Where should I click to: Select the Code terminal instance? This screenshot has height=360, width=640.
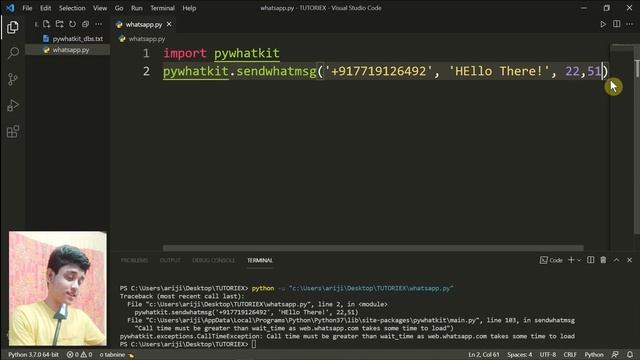click(551, 260)
